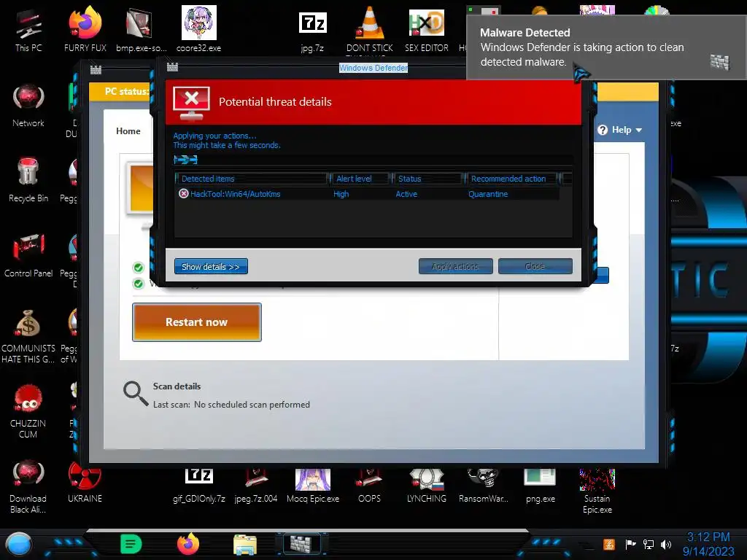The height and width of the screenshot is (560, 747).
Task: Select the LYNCHING desktop icon
Action: [x=426, y=486]
